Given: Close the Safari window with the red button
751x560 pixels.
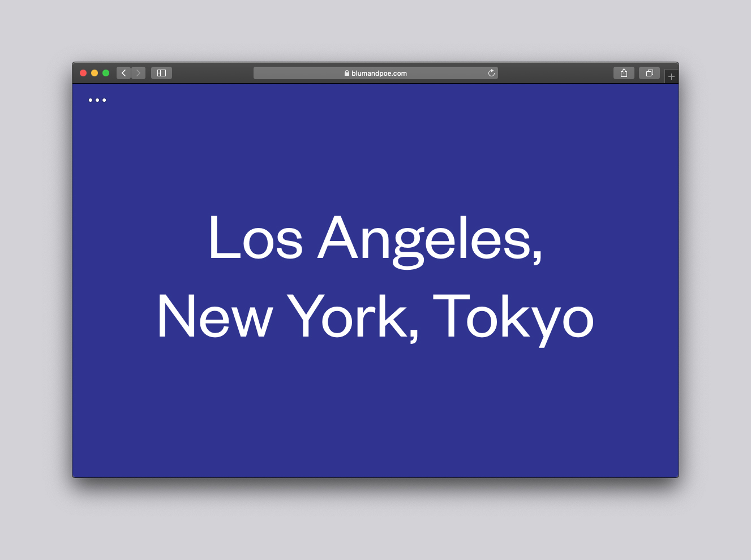Looking at the screenshot, I should (x=83, y=73).
